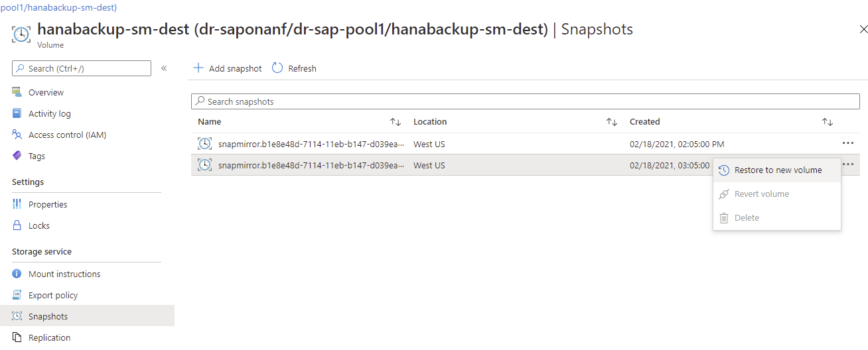Collapse the sidebar with double-chevron icon
The width and height of the screenshot is (868, 350).
[x=164, y=68]
